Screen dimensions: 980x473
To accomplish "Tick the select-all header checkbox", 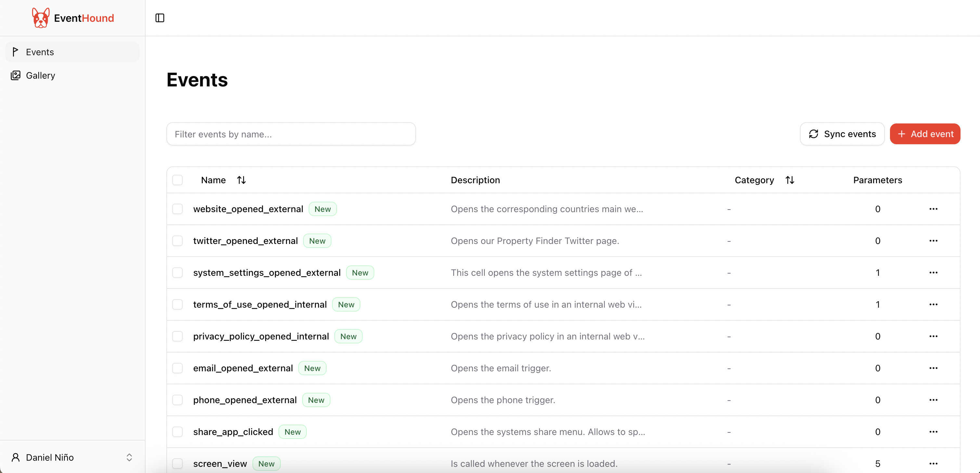I will [x=177, y=180].
